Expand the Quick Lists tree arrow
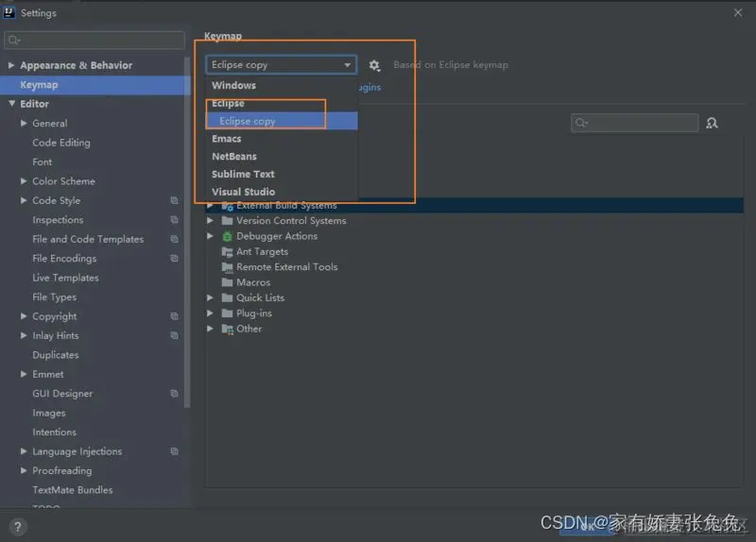This screenshot has width=756, height=542. (x=210, y=297)
